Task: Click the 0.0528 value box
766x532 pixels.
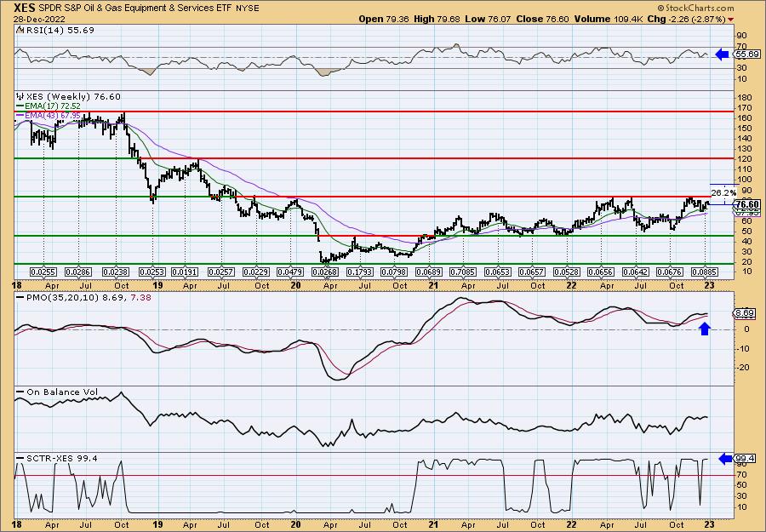Action: click(566, 272)
